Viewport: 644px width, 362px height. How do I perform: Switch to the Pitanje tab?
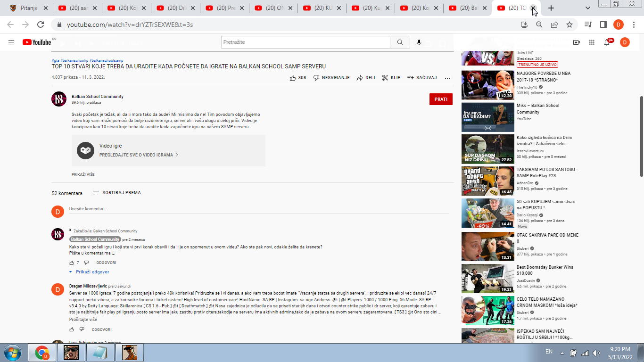coord(29,8)
